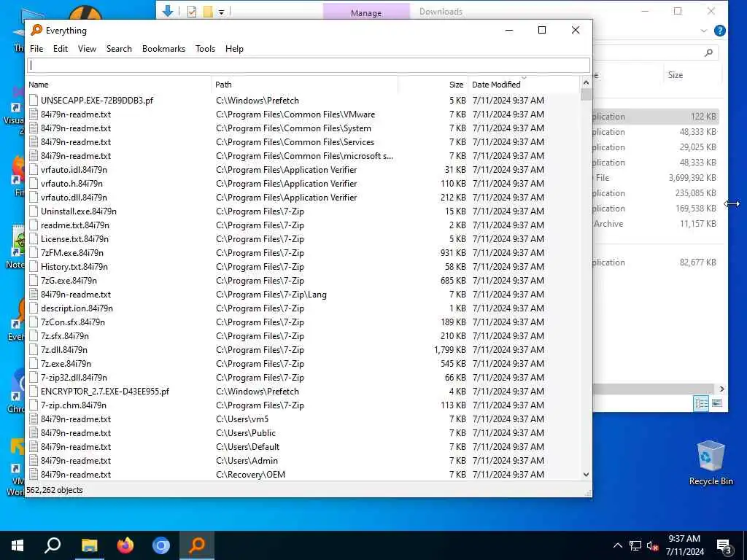Screen dimensions: 747x560
Task: Select History.txt.84i79n file name
Action: (74, 266)
